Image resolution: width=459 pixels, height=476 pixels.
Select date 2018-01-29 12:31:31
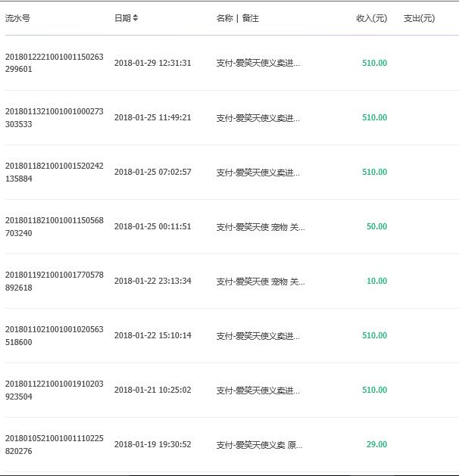pos(153,63)
